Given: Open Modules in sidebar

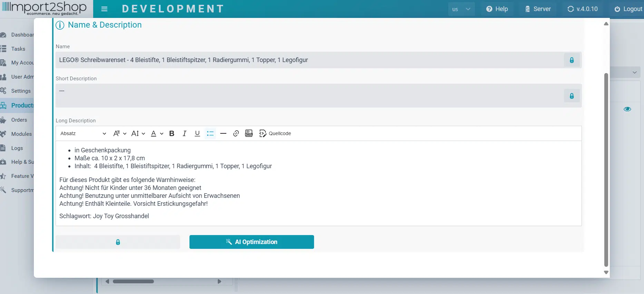Looking at the screenshot, I should tap(17, 134).
